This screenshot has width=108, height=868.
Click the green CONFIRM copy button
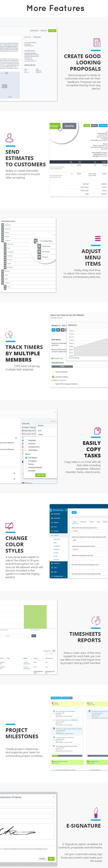coord(40,475)
